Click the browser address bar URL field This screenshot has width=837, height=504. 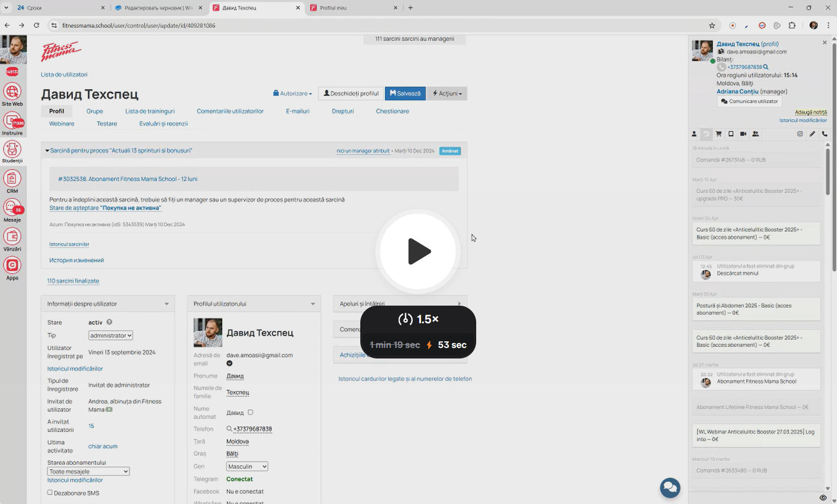click(x=378, y=25)
